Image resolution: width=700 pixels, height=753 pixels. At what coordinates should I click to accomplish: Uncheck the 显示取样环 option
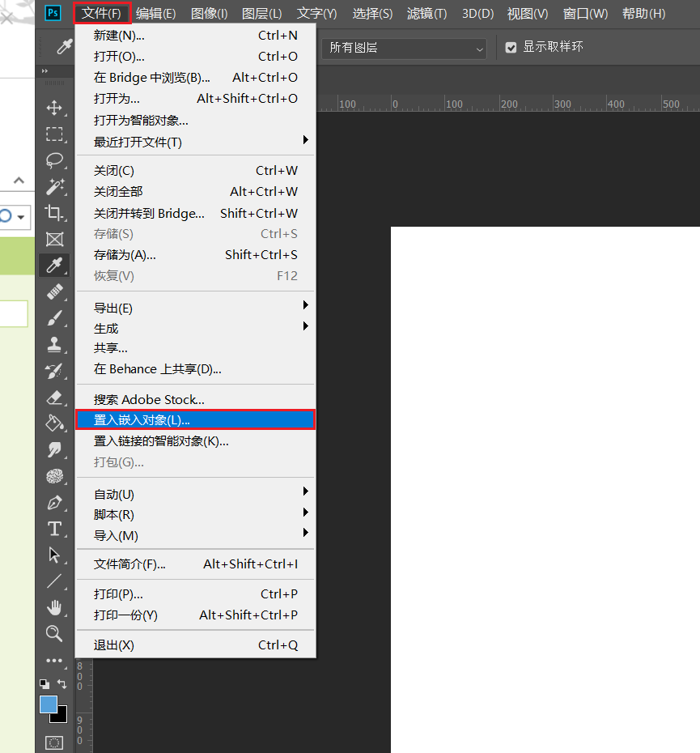pos(511,47)
